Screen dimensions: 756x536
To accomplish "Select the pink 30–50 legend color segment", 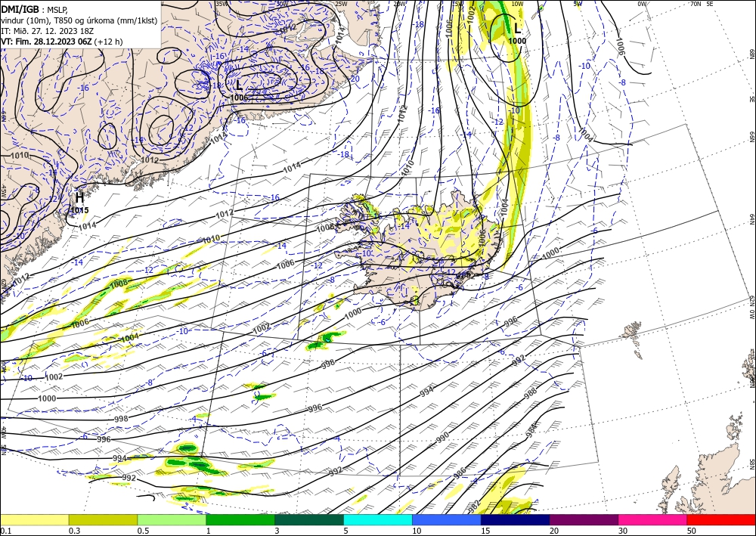I will pyautogui.click(x=653, y=519).
